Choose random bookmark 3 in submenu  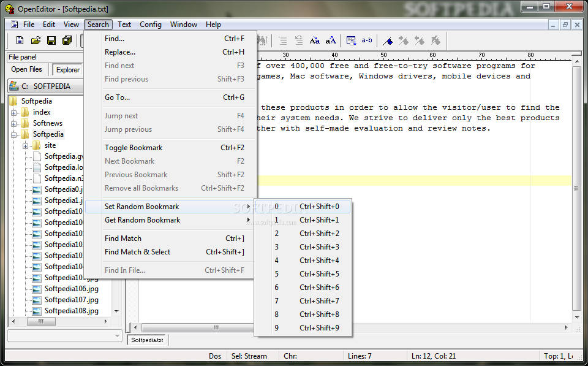pos(303,247)
